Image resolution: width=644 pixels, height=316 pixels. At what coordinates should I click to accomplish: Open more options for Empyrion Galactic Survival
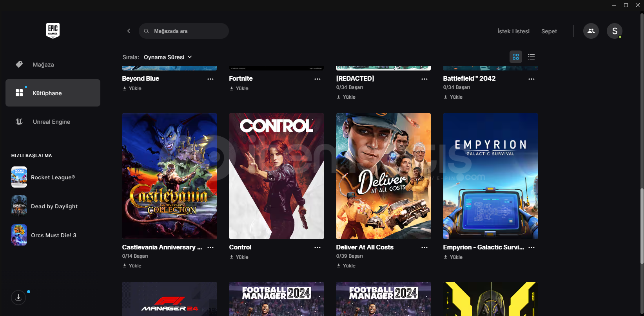tap(532, 247)
